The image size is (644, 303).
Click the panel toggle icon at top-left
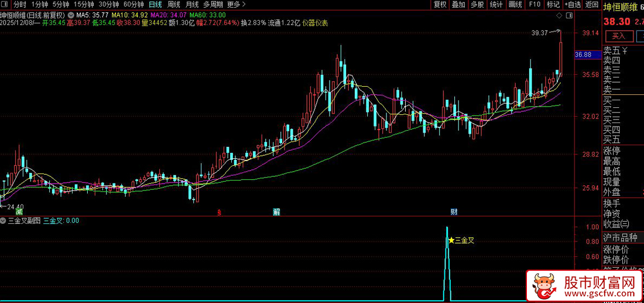pyautogui.click(x=6, y=5)
